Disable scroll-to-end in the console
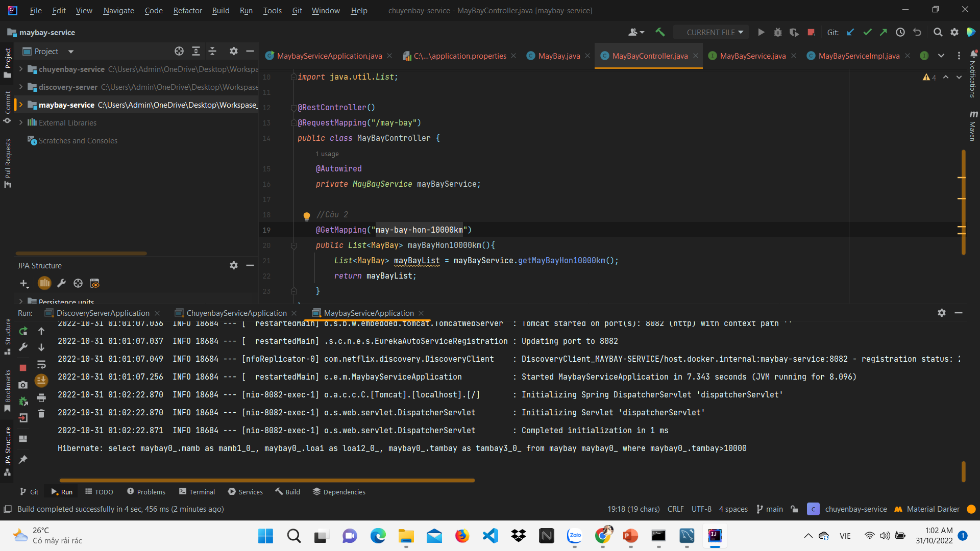 click(41, 380)
